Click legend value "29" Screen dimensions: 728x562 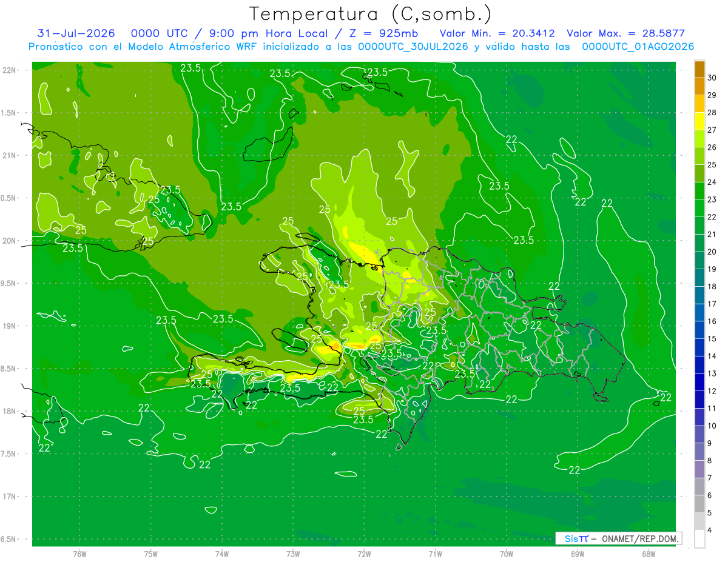coord(712,95)
